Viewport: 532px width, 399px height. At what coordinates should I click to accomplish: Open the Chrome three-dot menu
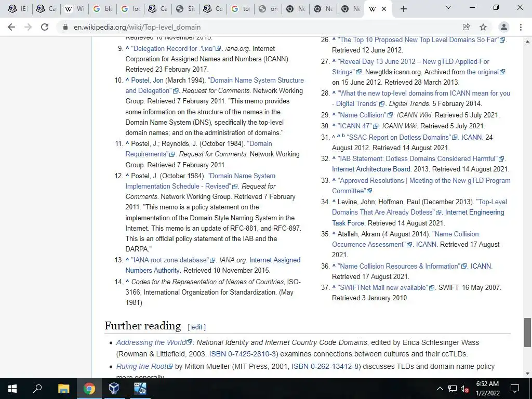pos(521,27)
